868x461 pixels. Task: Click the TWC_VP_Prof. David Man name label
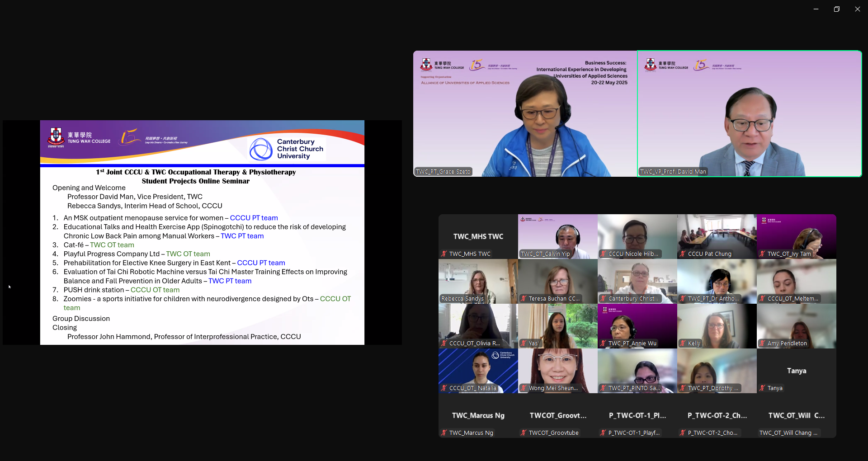[x=673, y=172]
